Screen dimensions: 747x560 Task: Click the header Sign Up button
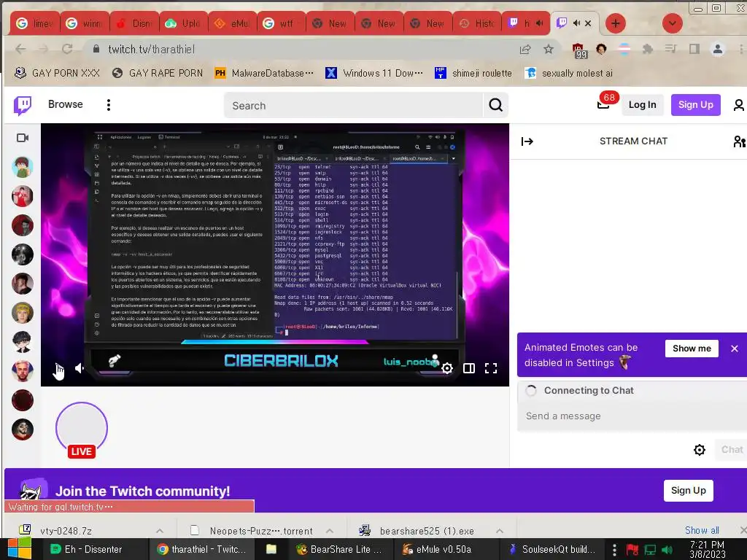coord(695,105)
